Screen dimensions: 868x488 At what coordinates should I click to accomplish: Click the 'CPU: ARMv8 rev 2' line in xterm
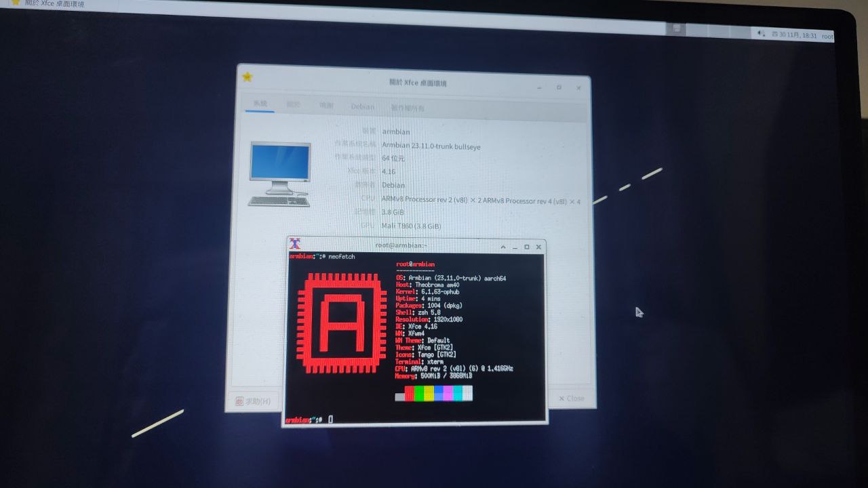[x=454, y=369]
